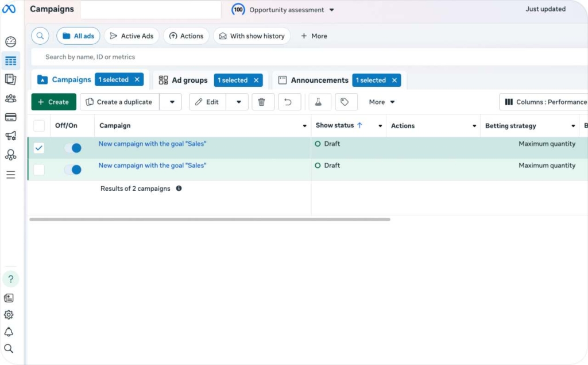The height and width of the screenshot is (365, 588).
Task: Delete selected campaign using trash icon
Action: click(x=262, y=102)
